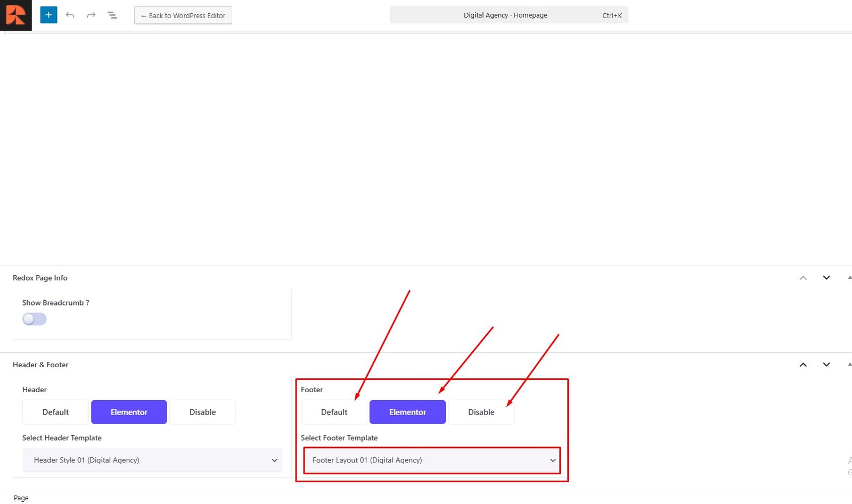Open the Select Header Template dropdown
The width and height of the screenshot is (852, 504).
152,460
